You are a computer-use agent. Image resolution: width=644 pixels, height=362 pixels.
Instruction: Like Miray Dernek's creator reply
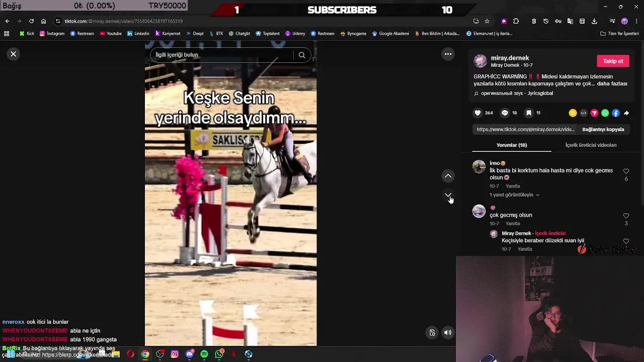[626, 241]
